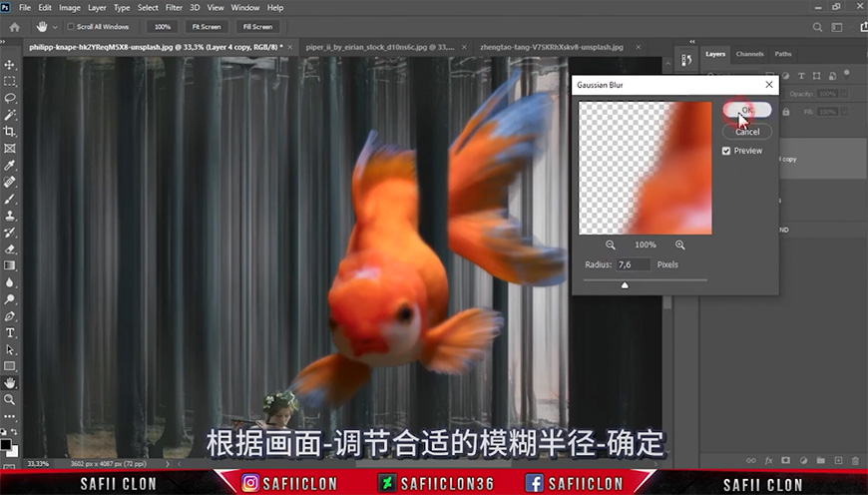Select the Zoom tool in toolbox
This screenshot has height=495, width=868.
(x=9, y=399)
